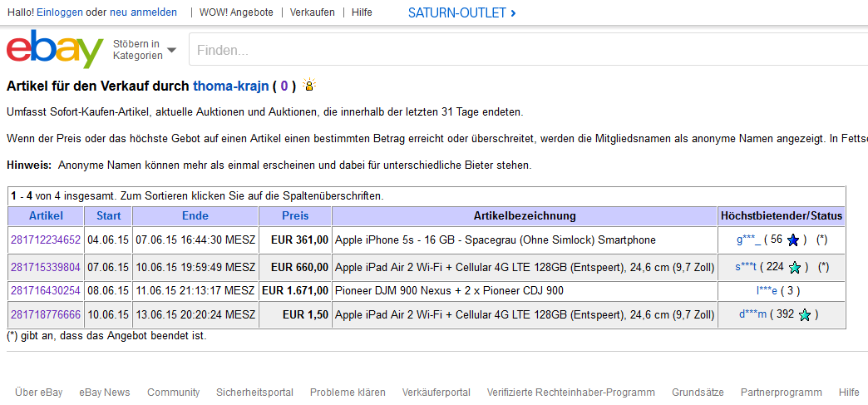Expand Stöbern in Kategorien dropdown

(x=145, y=50)
